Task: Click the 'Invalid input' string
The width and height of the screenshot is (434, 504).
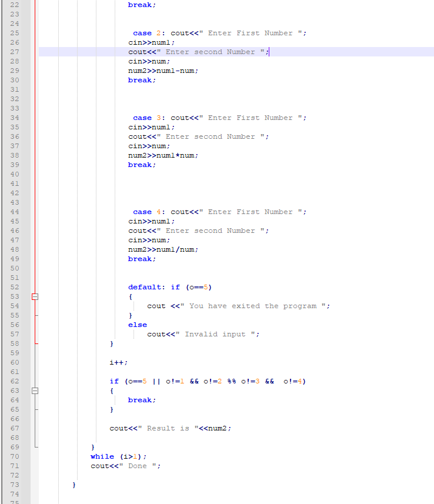Action: click(x=215, y=334)
